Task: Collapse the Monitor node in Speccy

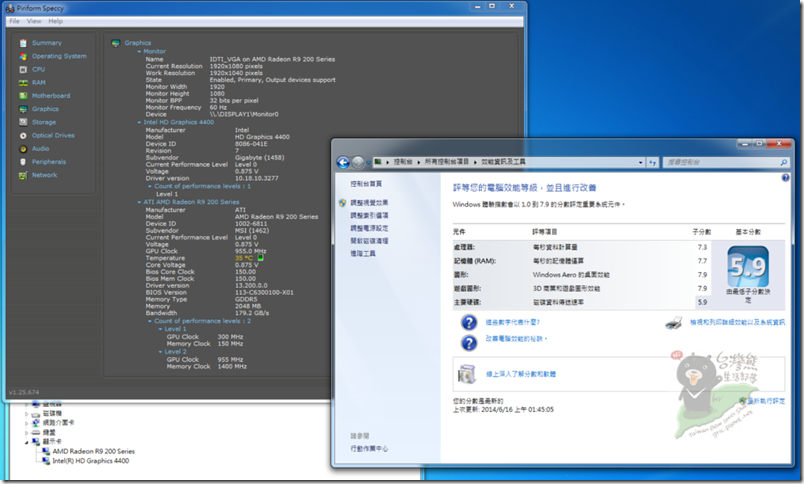Action: pos(139,52)
